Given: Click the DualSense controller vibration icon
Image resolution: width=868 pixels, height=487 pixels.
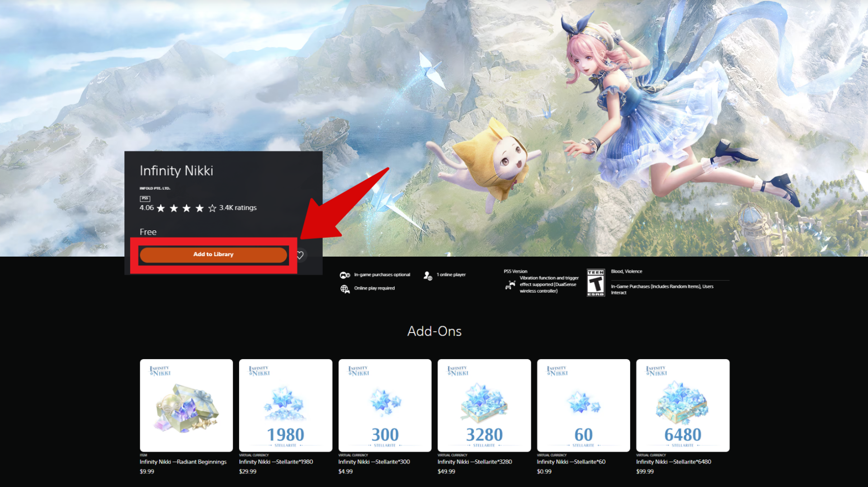Looking at the screenshot, I should (x=510, y=285).
